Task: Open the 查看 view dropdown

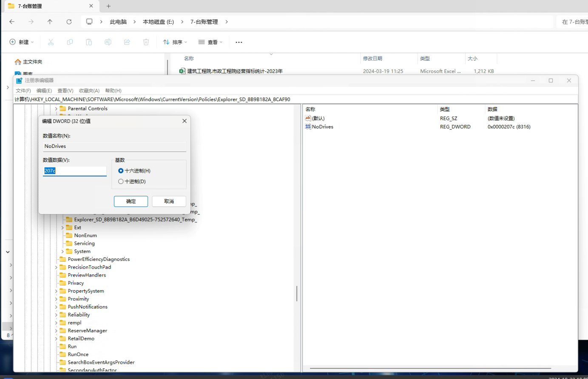Action: click(x=210, y=42)
